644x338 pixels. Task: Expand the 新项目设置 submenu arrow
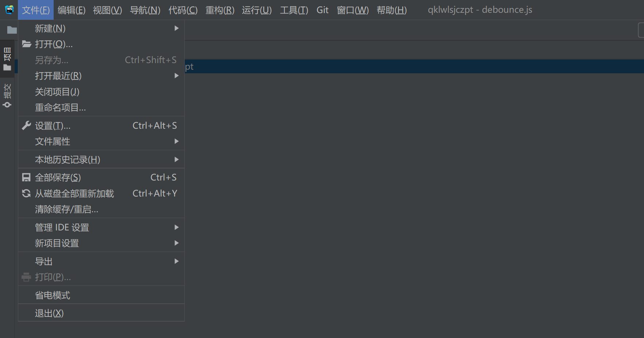(x=177, y=243)
